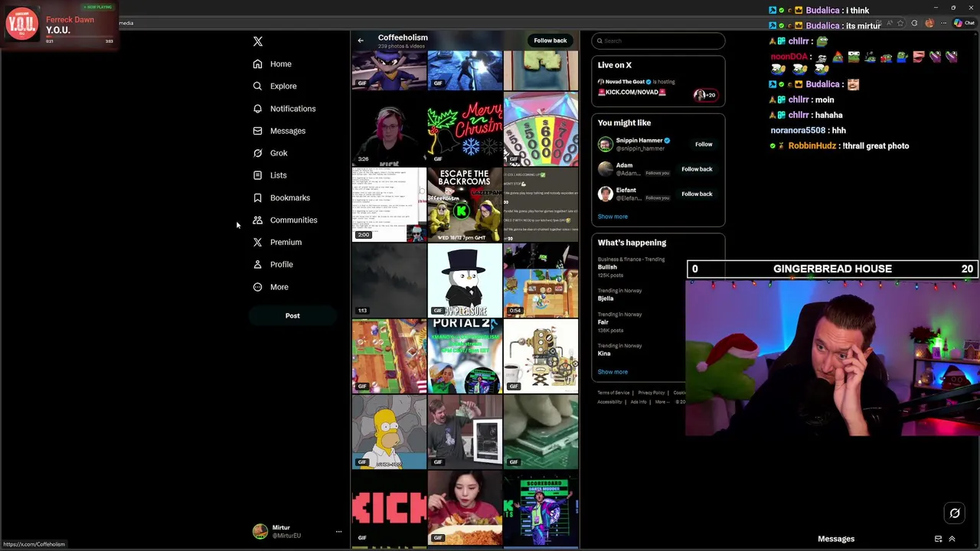Open the Accessibility footer link

[x=609, y=402]
